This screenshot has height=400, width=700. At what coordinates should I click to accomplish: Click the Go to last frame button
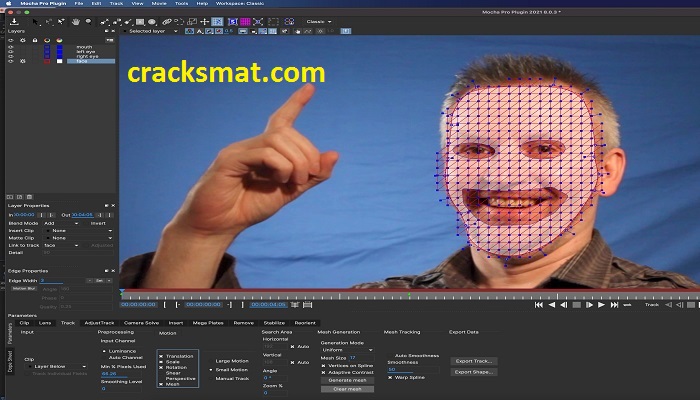(x=614, y=305)
